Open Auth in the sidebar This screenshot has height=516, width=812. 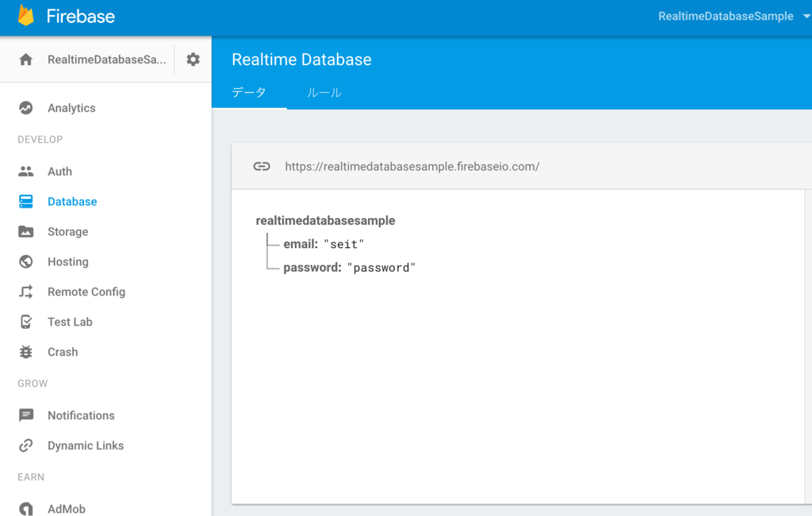pyautogui.click(x=59, y=171)
